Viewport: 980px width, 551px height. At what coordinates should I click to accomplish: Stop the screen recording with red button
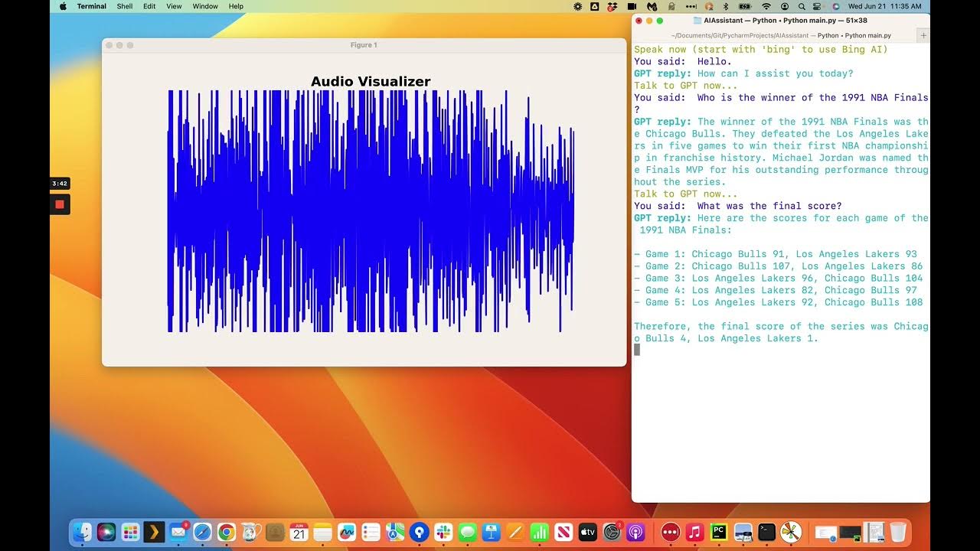pos(60,204)
